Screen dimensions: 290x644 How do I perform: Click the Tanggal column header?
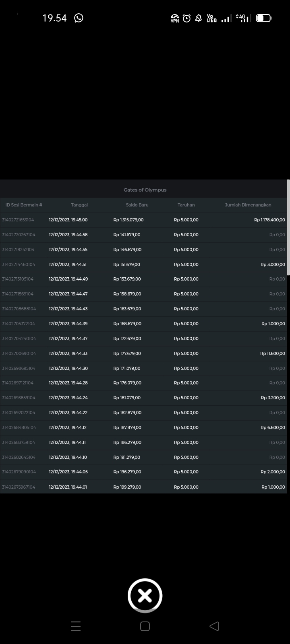[79, 205]
